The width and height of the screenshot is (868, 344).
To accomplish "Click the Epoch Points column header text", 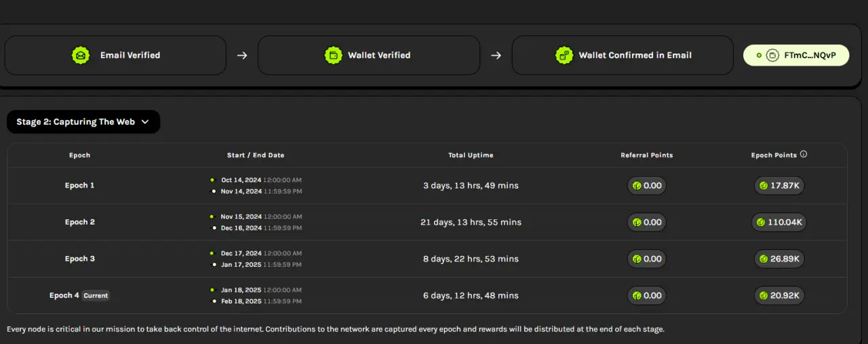I will tap(774, 155).
